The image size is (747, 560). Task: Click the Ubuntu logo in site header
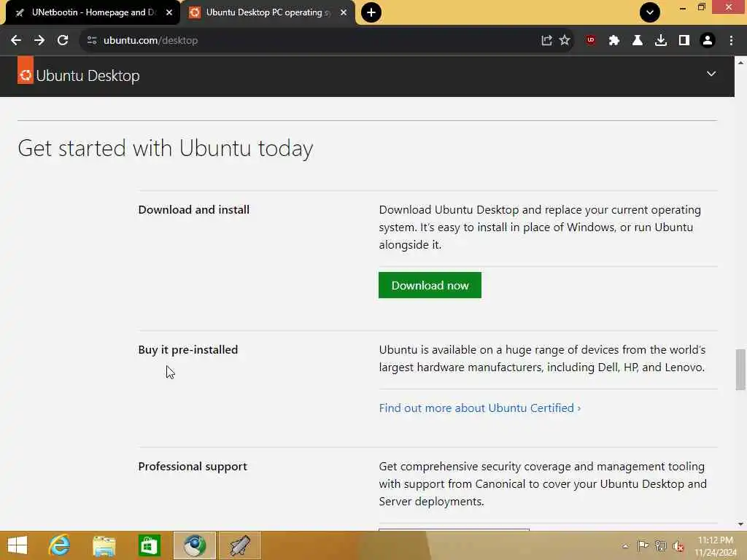(x=26, y=70)
